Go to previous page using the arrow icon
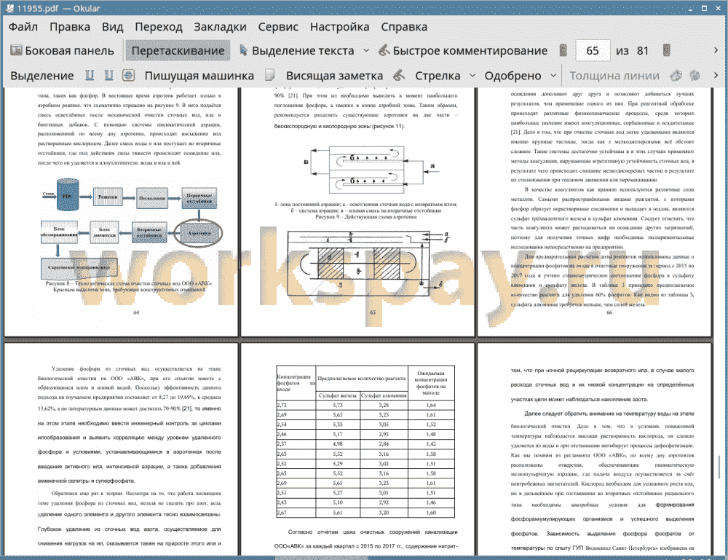 (563, 50)
